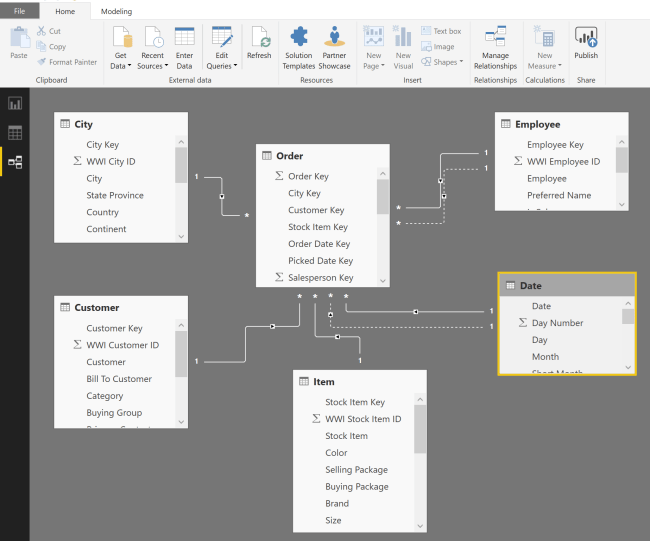650x541 pixels.
Task: Click the Enter Data icon
Action: (184, 47)
